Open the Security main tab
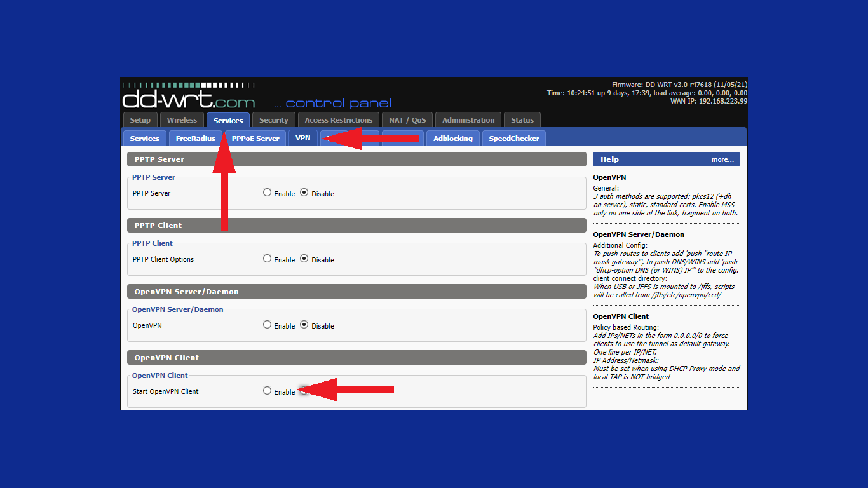The height and width of the screenshot is (488, 868). pyautogui.click(x=274, y=120)
